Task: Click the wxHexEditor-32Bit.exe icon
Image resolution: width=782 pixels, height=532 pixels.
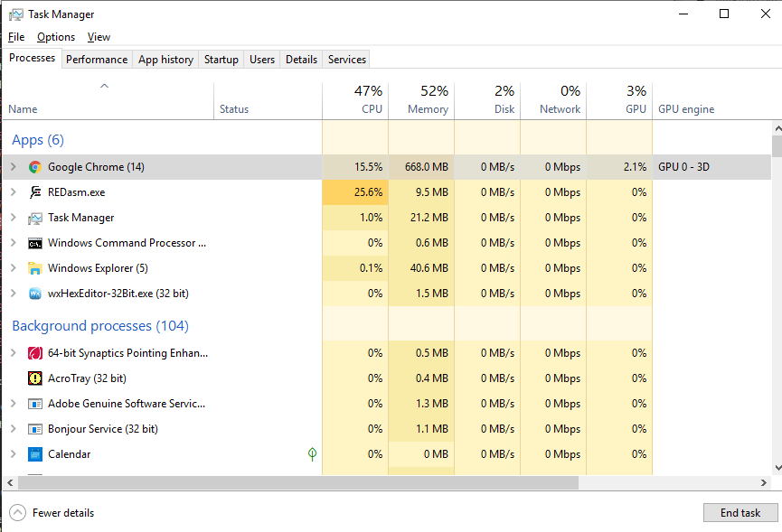Action: coord(35,294)
